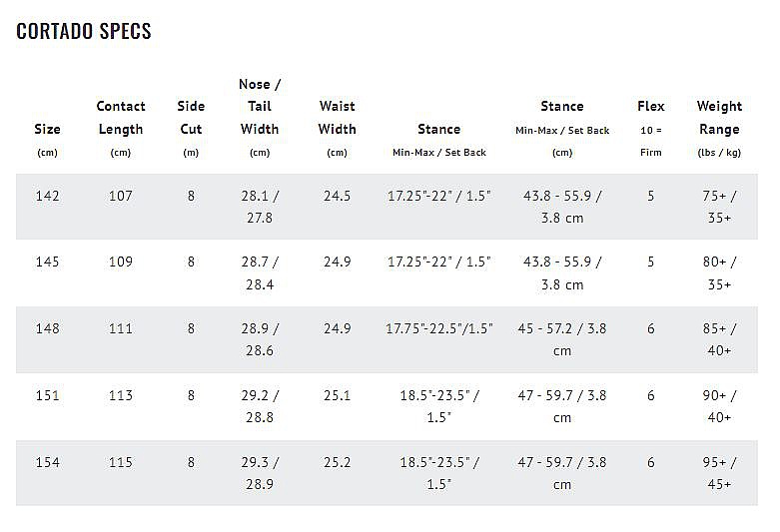This screenshot has width=780, height=532.
Task: Select waist width value 25.1
Action: click(x=337, y=395)
